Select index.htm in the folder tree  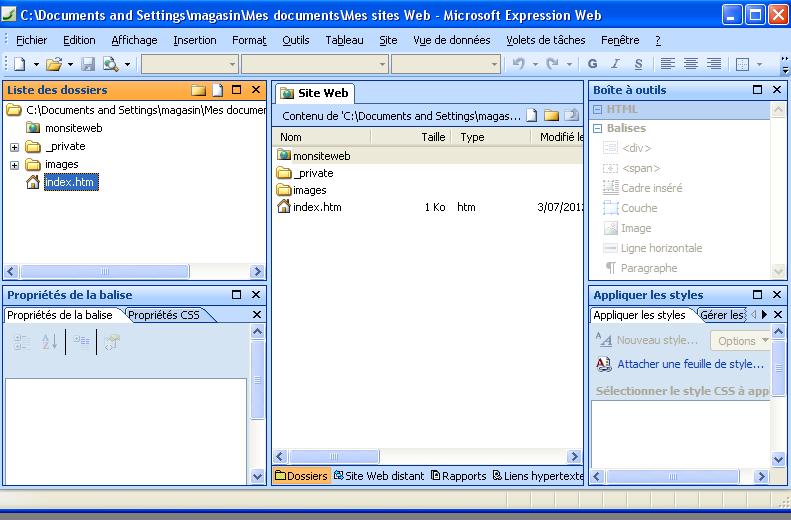pos(71,182)
